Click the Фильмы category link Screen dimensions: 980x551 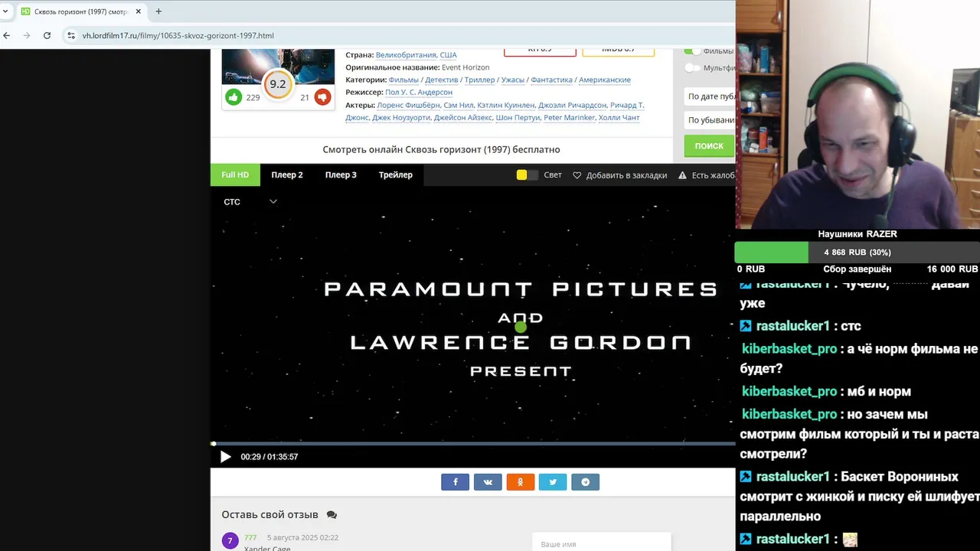[403, 80]
